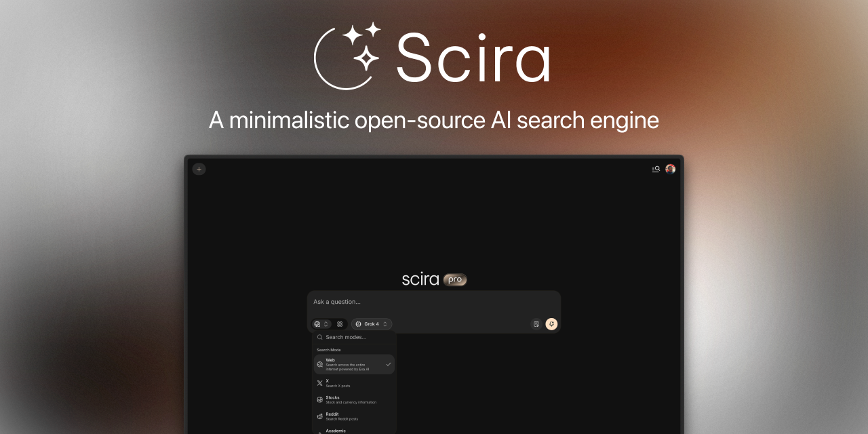Choose the Stocks mode icon
The width and height of the screenshot is (868, 434).
[x=319, y=399]
